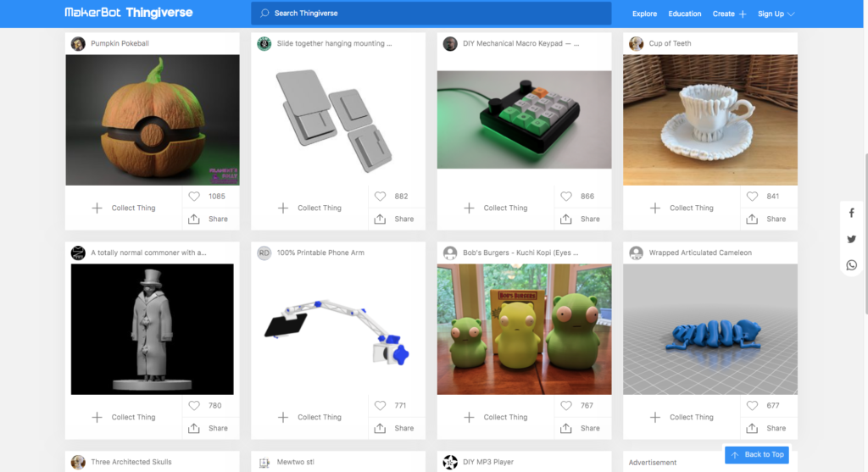The image size is (868, 472).
Task: Click the Back to Top button
Action: click(756, 455)
